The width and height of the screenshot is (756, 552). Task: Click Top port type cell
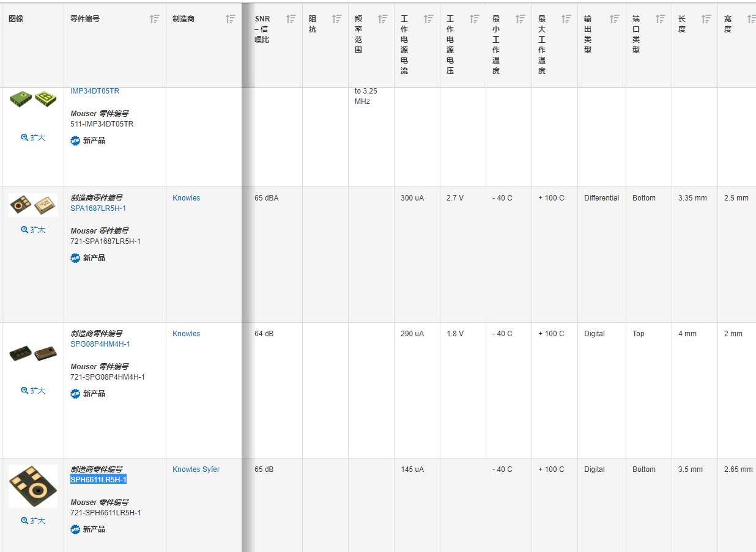point(639,334)
